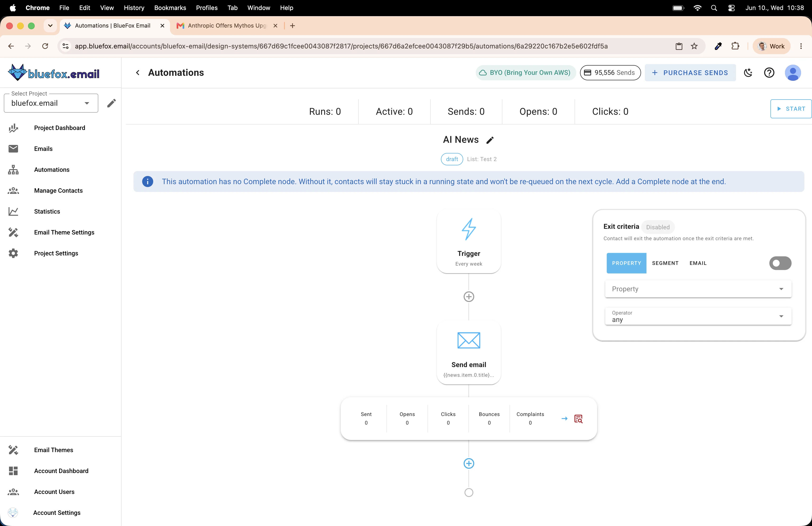Open the Profiles menu in the menu bar

pyautogui.click(x=206, y=8)
